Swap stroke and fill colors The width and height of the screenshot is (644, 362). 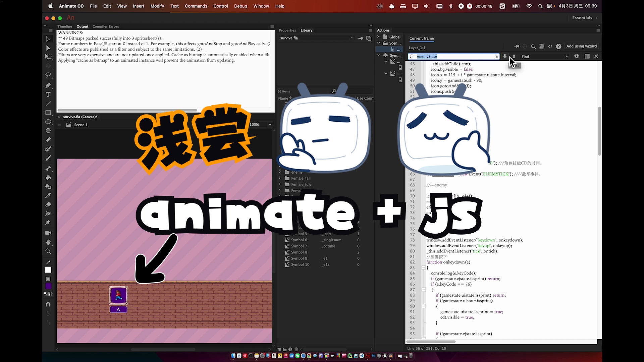point(50,294)
